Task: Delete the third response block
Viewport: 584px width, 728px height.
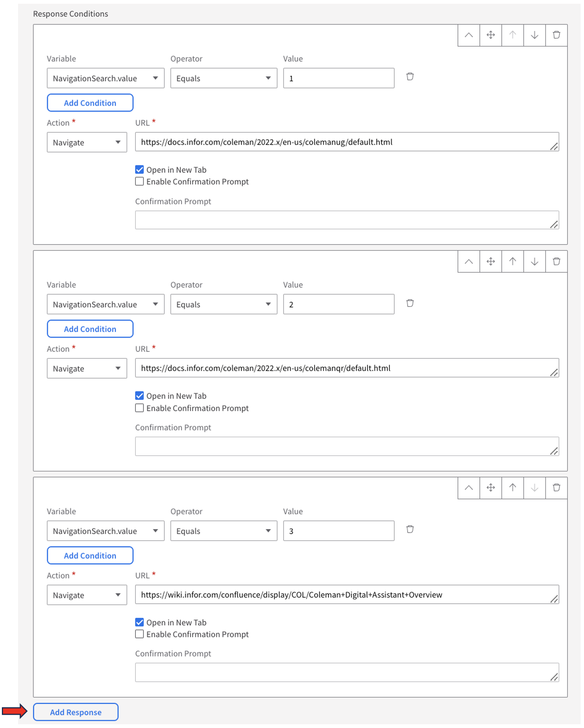Action: click(x=556, y=488)
